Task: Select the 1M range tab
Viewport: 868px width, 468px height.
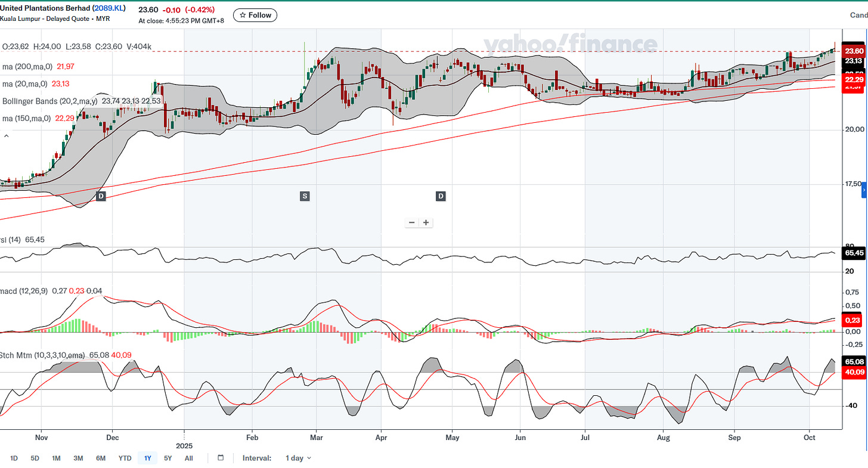Action: coord(56,458)
